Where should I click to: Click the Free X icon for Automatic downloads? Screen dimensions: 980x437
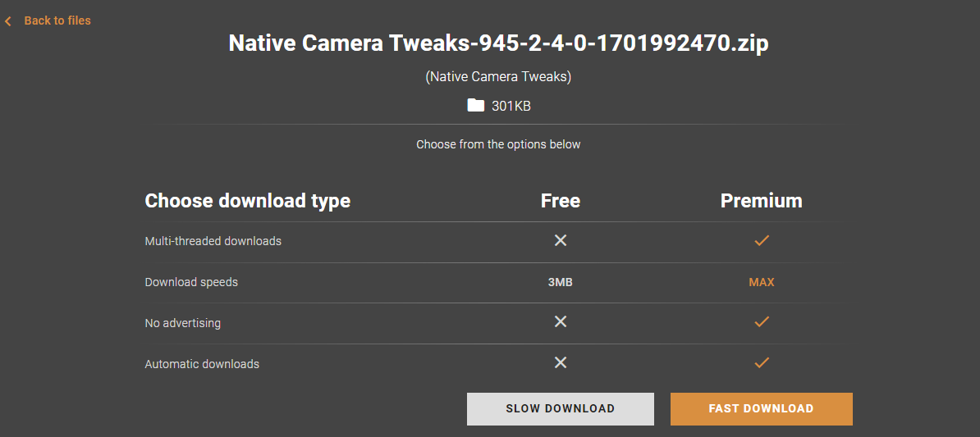[561, 362]
